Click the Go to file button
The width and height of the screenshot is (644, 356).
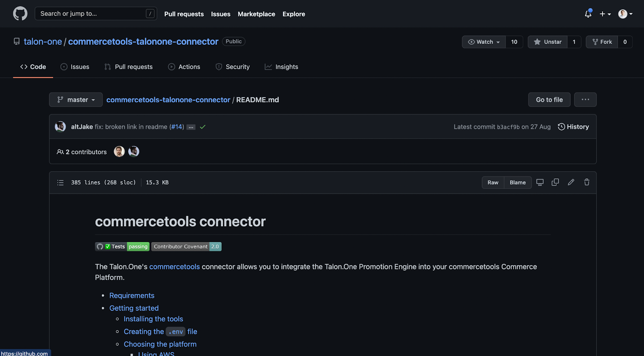tap(549, 99)
